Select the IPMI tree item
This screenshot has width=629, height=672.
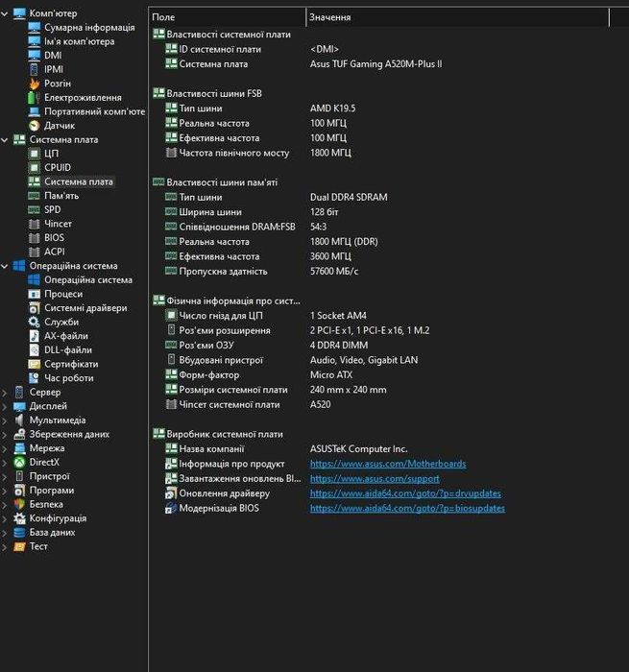pyautogui.click(x=54, y=69)
